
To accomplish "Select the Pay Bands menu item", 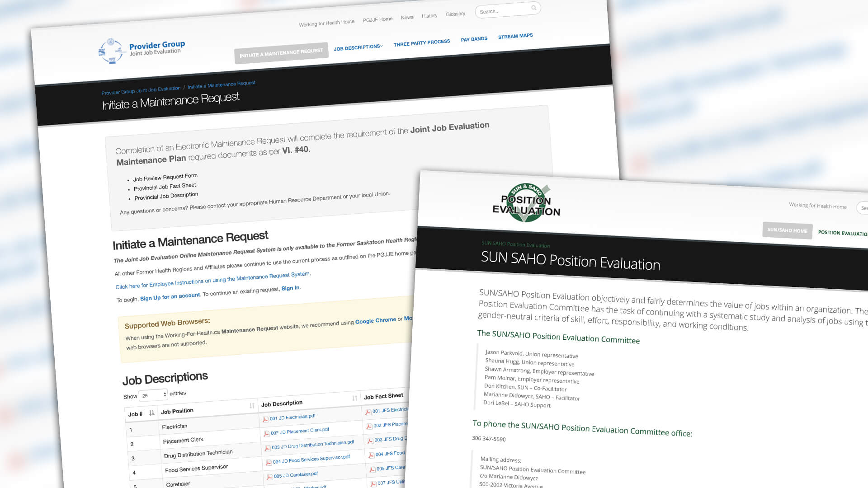I will pos(474,39).
